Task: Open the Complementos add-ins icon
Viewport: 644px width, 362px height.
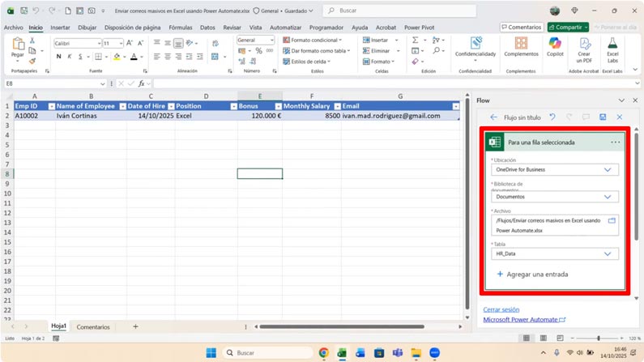Action: tap(521, 43)
